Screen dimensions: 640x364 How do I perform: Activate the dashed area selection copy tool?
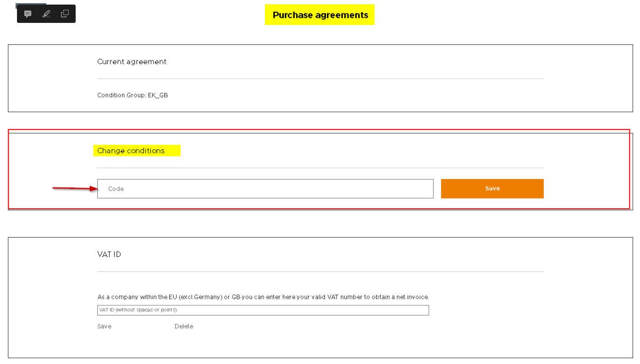[x=65, y=14]
